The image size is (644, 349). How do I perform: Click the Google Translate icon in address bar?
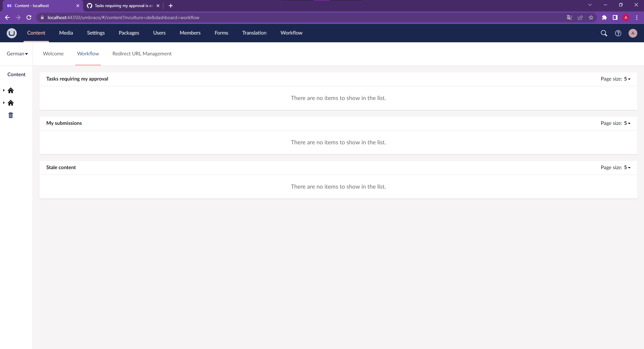coord(569,17)
